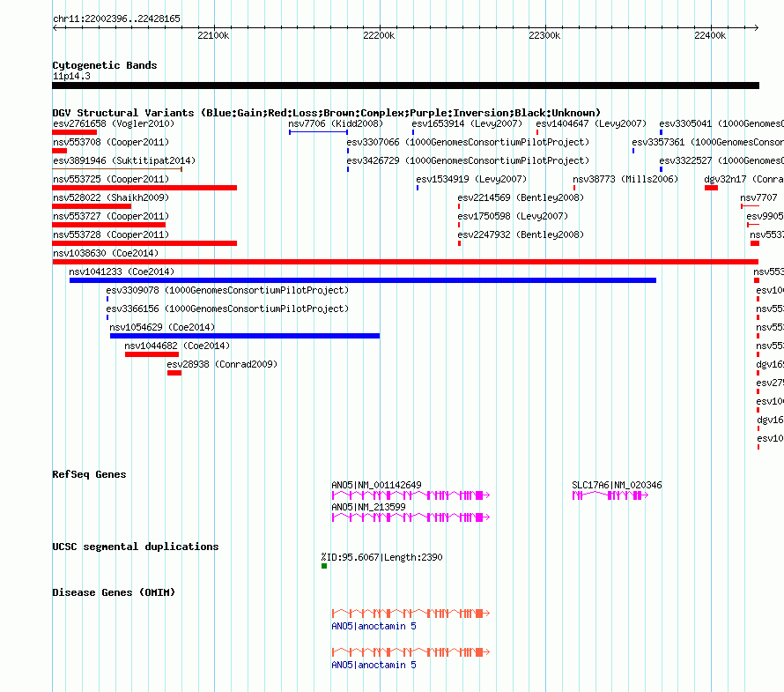Click the esv1750598 (Levy2007) label
The width and height of the screenshot is (784, 692).
(x=513, y=216)
